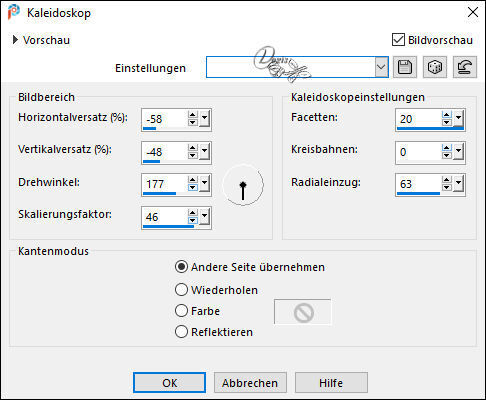Click the disabled Farbe color swatch box
The height and width of the screenshot is (400, 486).
303,312
